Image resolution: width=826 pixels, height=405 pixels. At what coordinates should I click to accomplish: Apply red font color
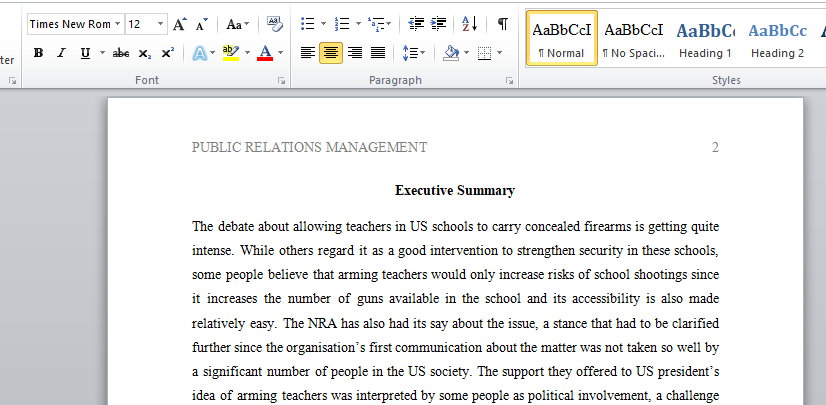(x=265, y=53)
